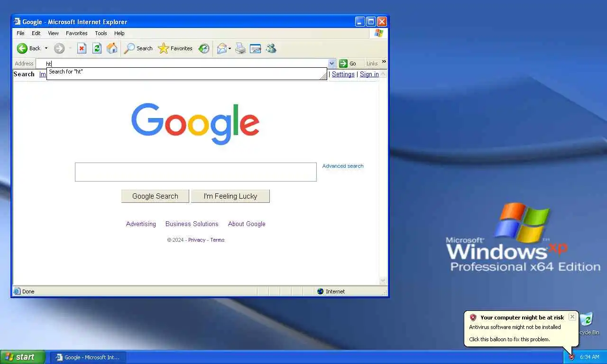This screenshot has height=364, width=607.
Task: Click the Google logo image
Action: pos(195,124)
